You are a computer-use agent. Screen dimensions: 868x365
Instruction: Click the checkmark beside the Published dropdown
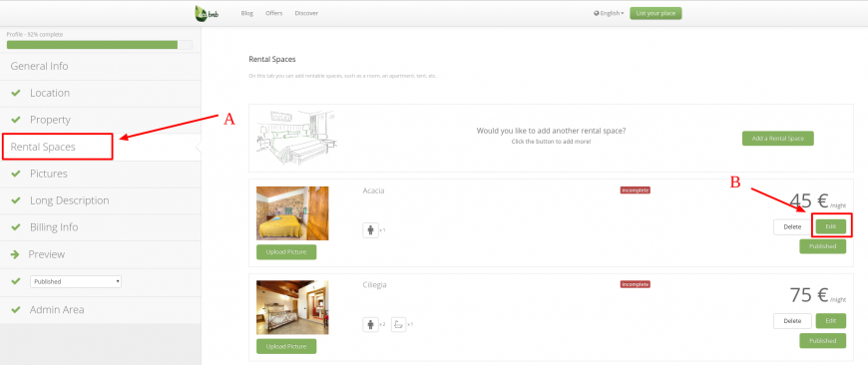pos(16,281)
